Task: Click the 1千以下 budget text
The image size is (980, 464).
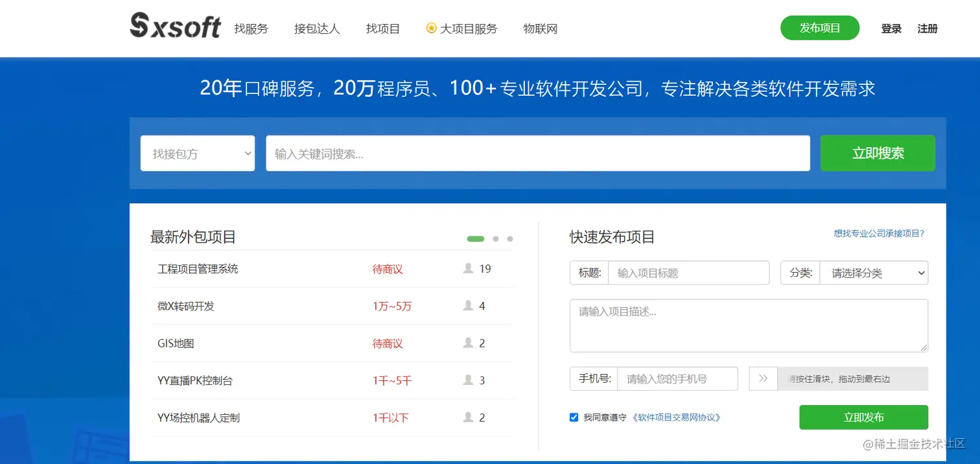Action: (391, 417)
